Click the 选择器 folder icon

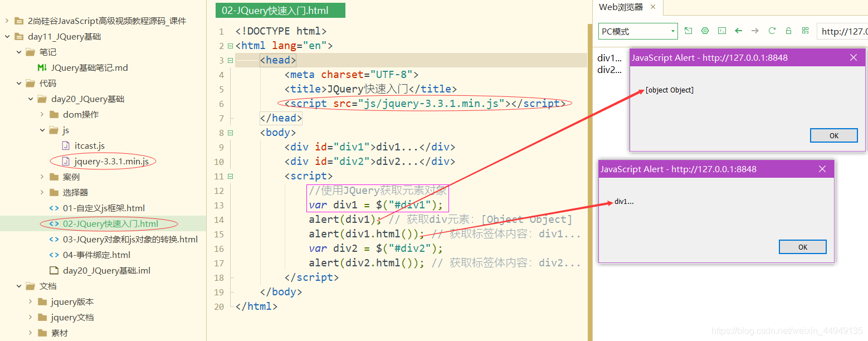pyautogui.click(x=53, y=192)
